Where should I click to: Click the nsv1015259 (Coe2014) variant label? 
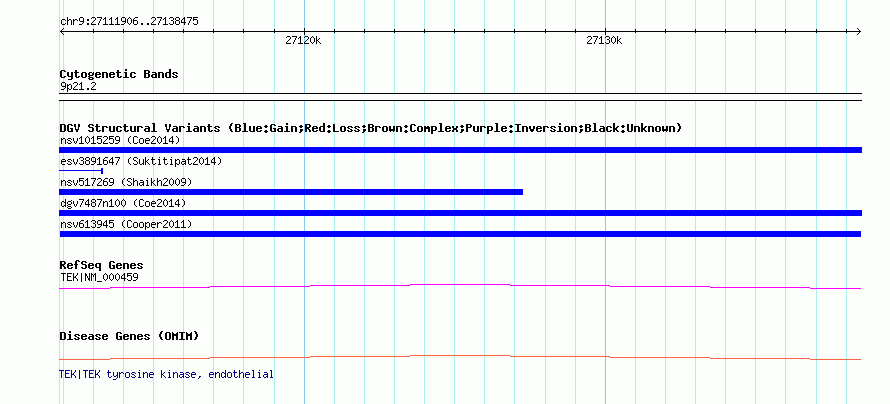(x=120, y=140)
